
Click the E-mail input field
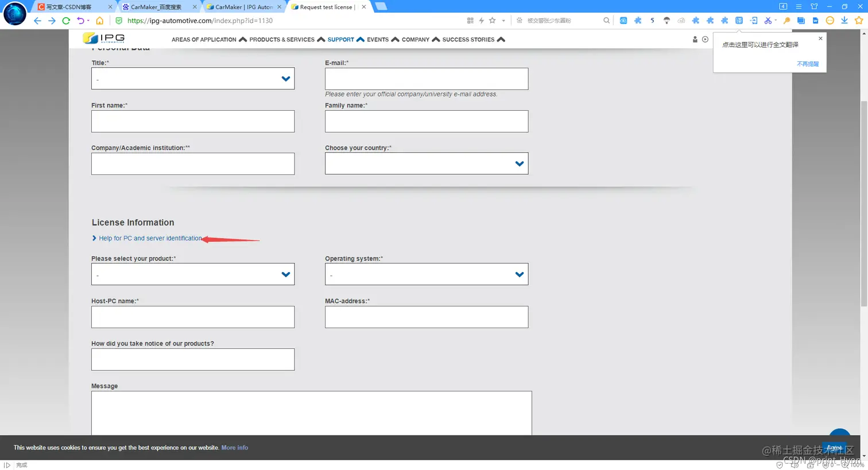[x=427, y=79]
